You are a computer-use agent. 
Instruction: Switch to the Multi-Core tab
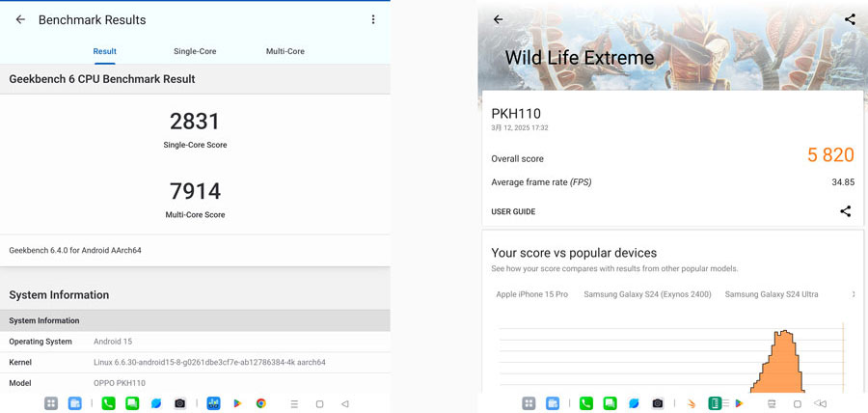coord(285,51)
